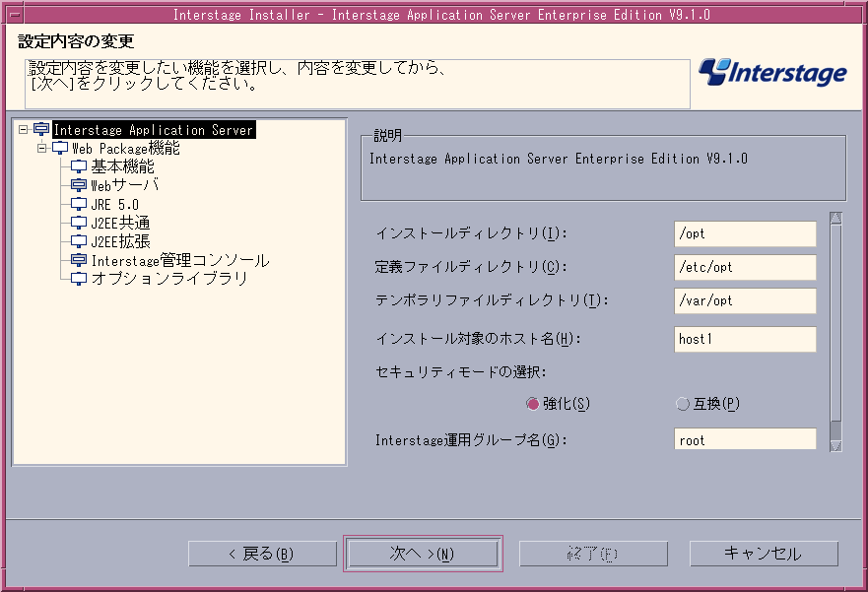Click the 説明 description text for V9.1.0
The width and height of the screenshot is (868, 592).
pyautogui.click(x=559, y=160)
